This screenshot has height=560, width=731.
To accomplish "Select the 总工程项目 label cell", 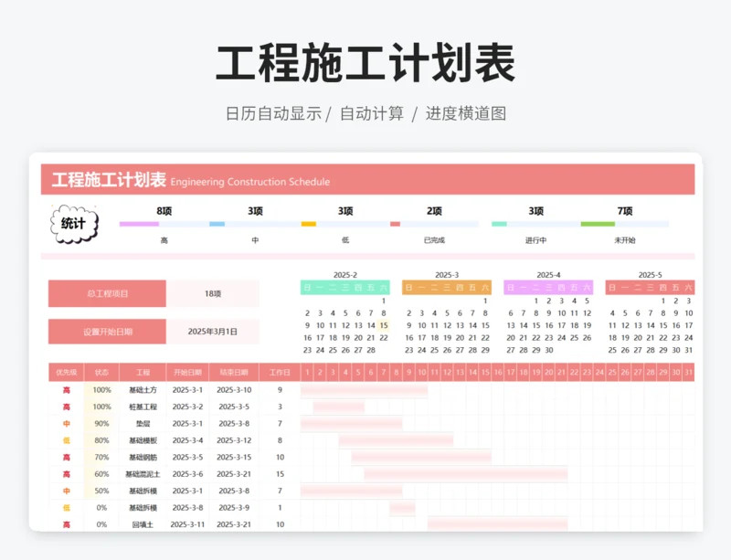I will click(107, 294).
